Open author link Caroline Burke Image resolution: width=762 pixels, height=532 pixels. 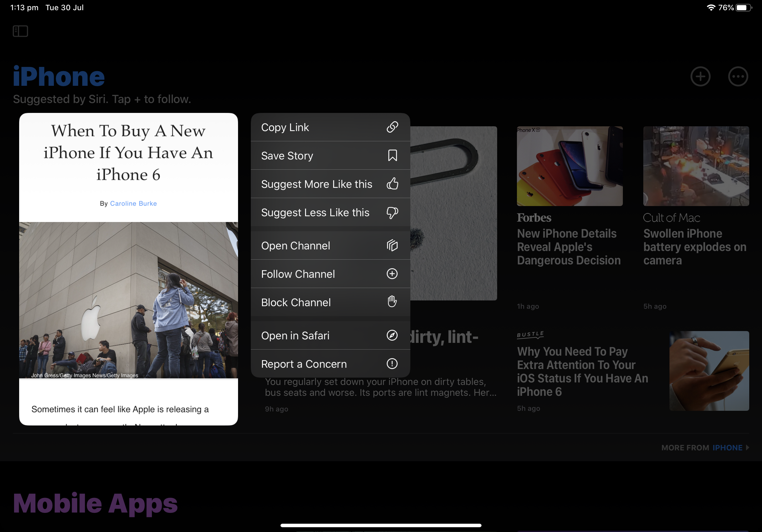[x=133, y=203]
